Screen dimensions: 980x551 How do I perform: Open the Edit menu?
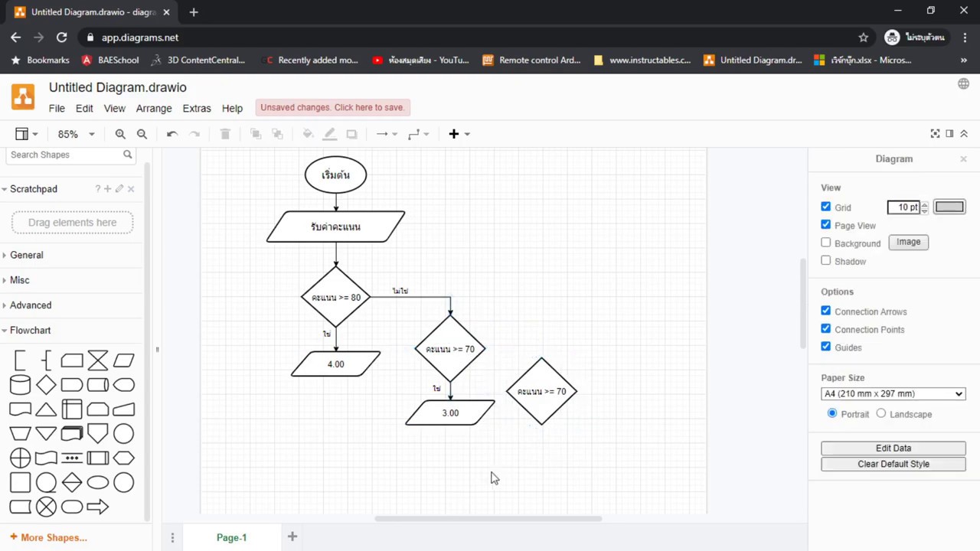tap(84, 109)
